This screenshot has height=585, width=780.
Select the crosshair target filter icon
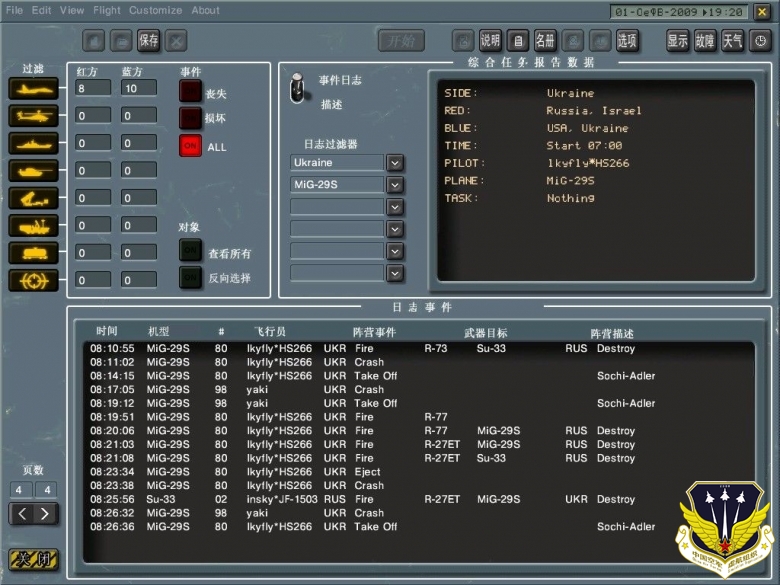click(x=33, y=281)
